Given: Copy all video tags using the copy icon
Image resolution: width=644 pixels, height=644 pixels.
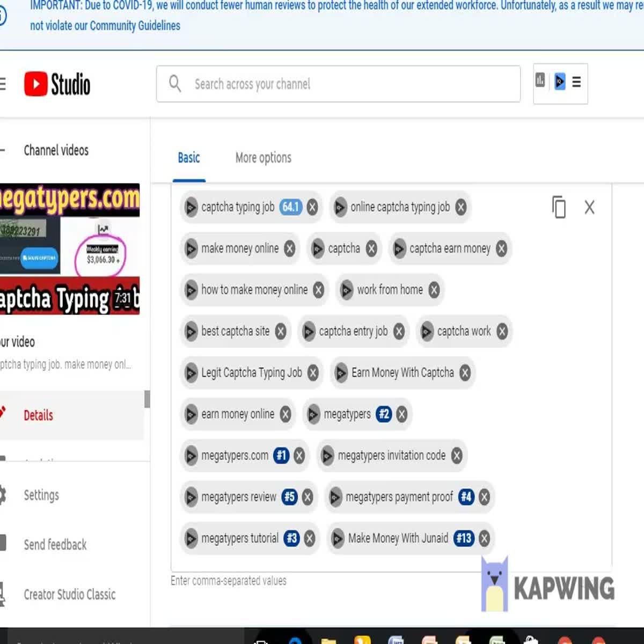Looking at the screenshot, I should click(x=559, y=208).
